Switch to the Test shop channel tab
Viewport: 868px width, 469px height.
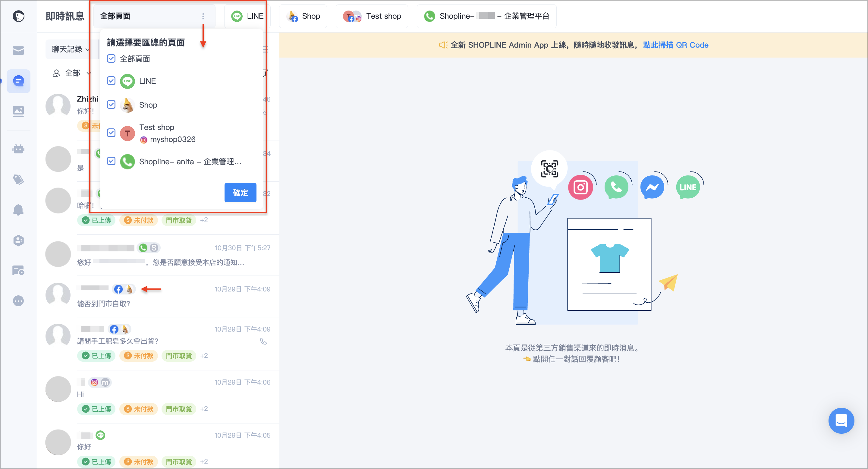click(372, 16)
